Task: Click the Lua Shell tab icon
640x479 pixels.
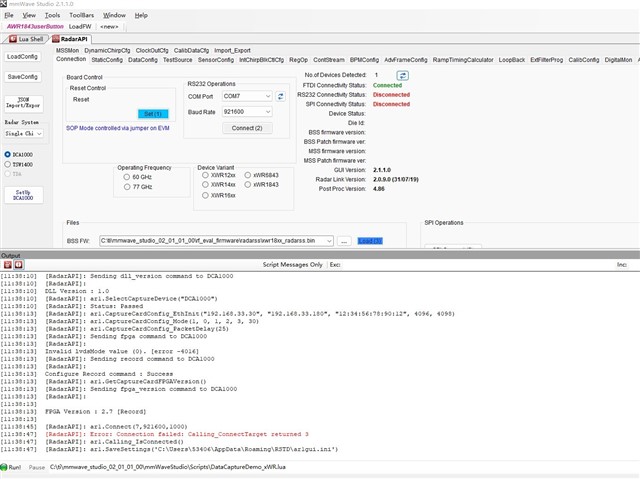Action: pyautogui.click(x=13, y=39)
